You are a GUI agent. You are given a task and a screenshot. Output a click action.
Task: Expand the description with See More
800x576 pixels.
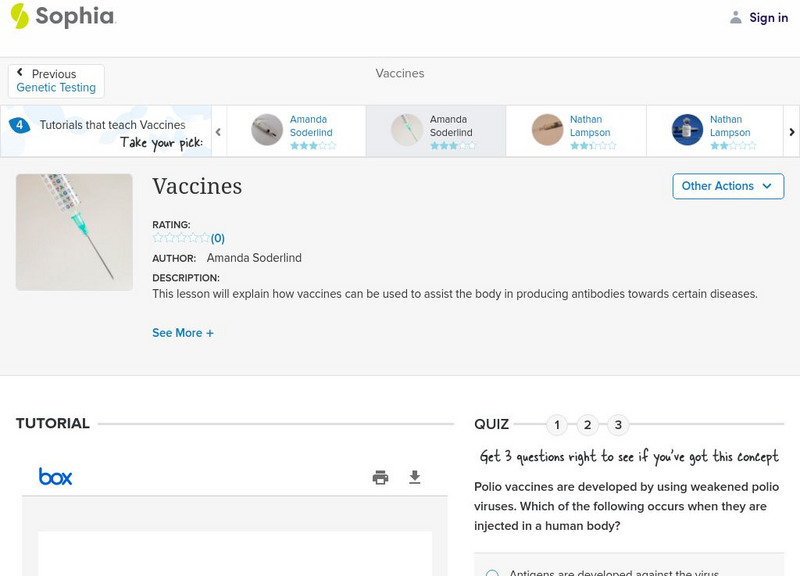183,332
